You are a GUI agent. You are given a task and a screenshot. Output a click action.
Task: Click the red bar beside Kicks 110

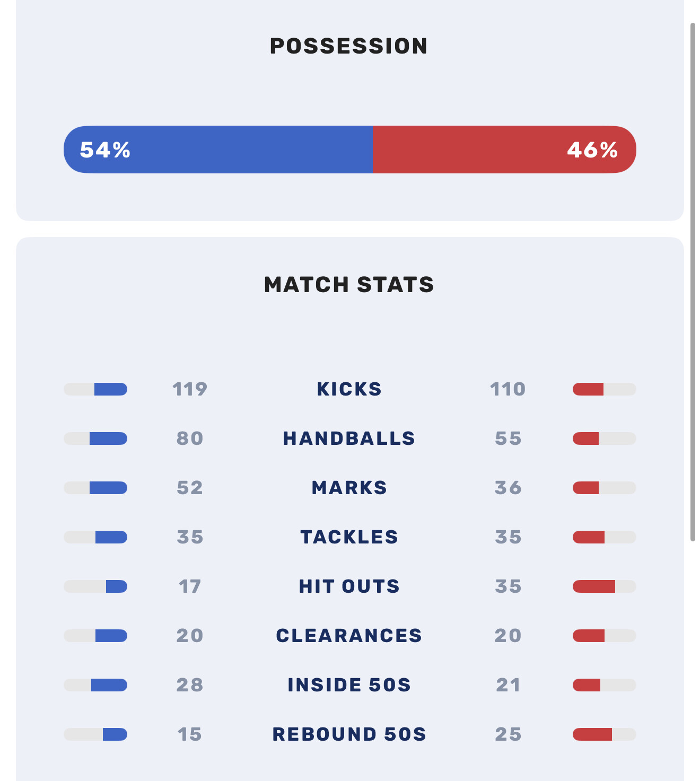(588, 389)
